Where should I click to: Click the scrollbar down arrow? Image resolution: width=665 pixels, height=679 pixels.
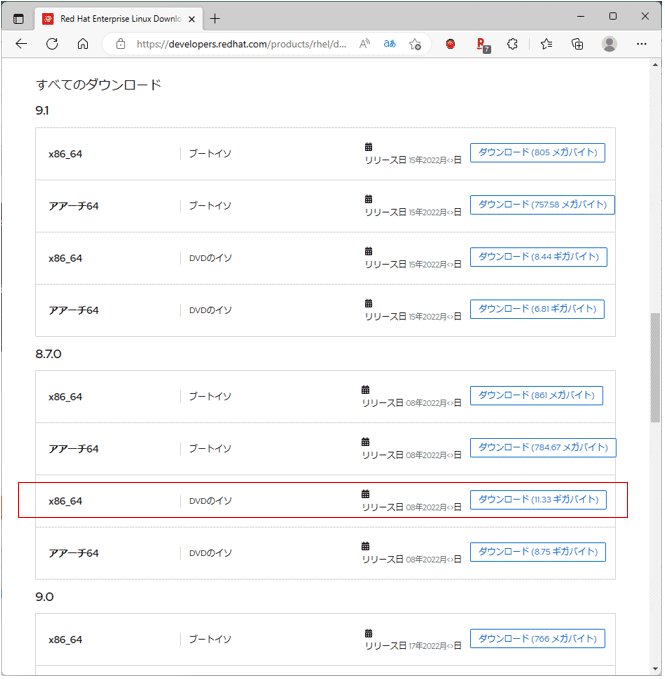point(655,669)
